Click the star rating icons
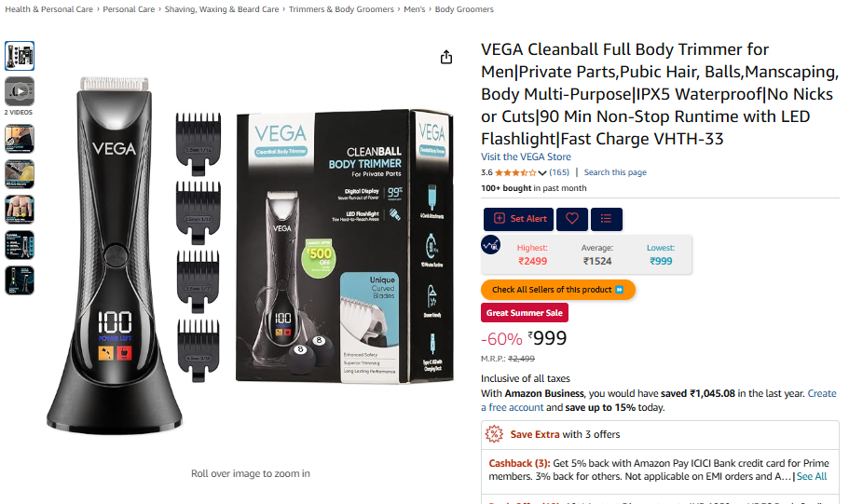849x504 pixels. [x=515, y=172]
